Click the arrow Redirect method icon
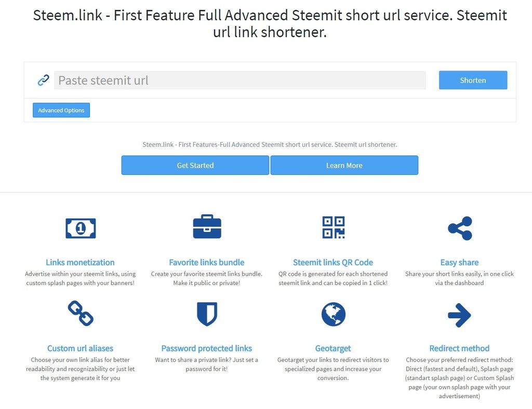 click(x=459, y=315)
